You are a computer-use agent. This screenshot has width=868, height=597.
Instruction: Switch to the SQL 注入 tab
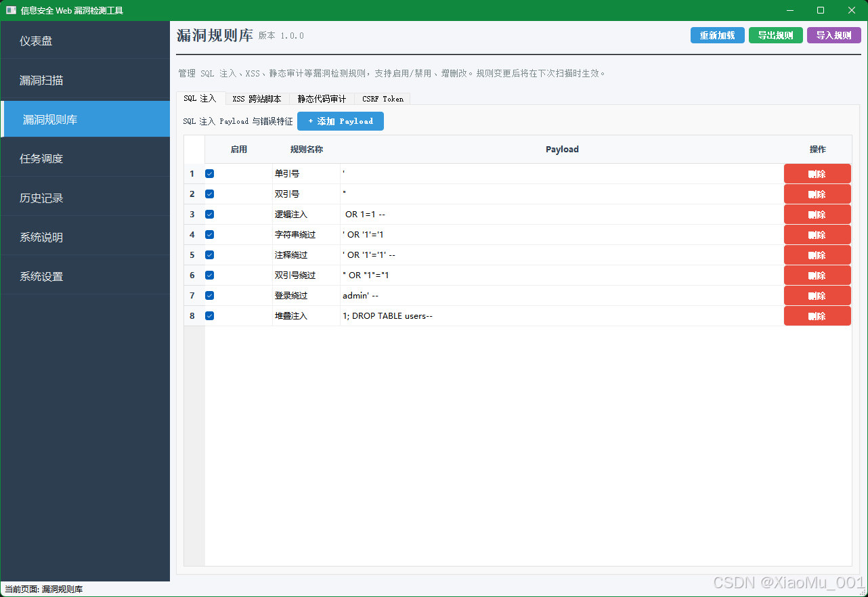coord(200,98)
